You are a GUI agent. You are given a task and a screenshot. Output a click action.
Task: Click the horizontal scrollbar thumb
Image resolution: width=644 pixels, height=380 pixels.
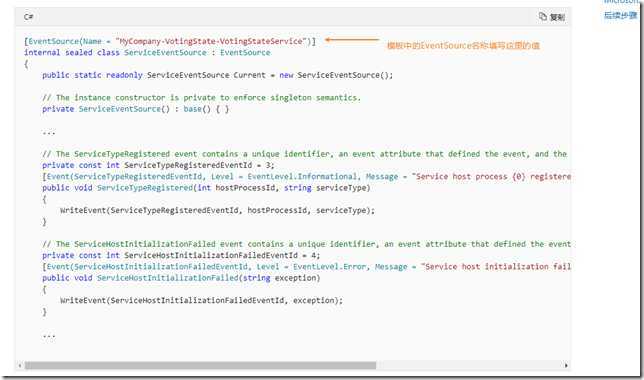pyautogui.click(x=200, y=365)
